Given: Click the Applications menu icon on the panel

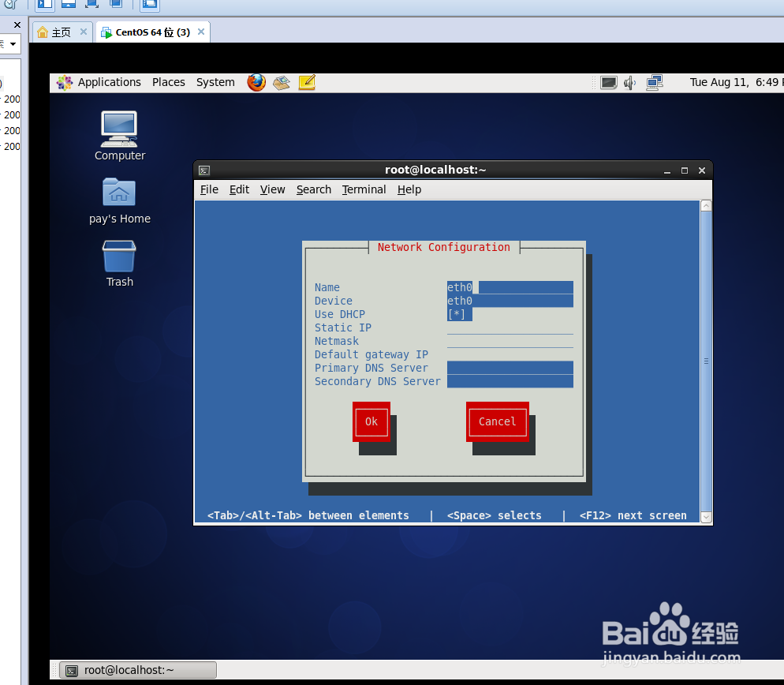Looking at the screenshot, I should coord(65,82).
